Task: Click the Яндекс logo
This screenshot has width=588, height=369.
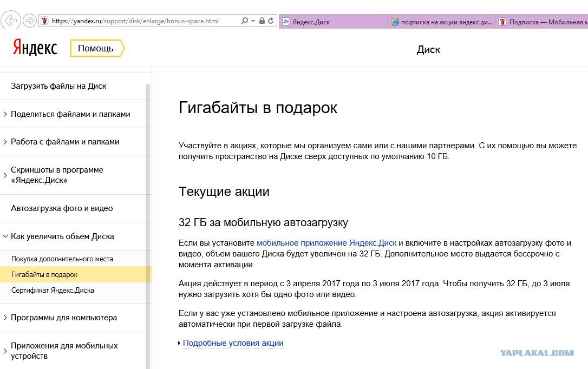Action: point(35,48)
